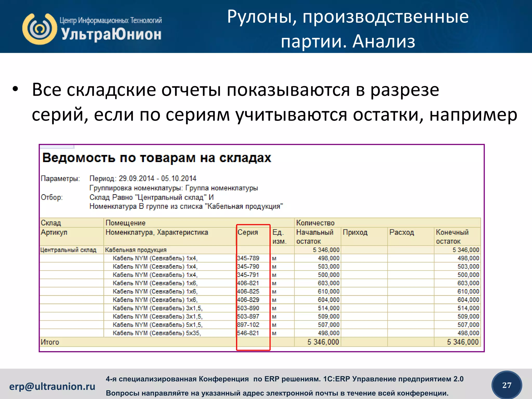
Task: Click opening balance '610,000' in series 406-825 row
Action: coord(329,291)
